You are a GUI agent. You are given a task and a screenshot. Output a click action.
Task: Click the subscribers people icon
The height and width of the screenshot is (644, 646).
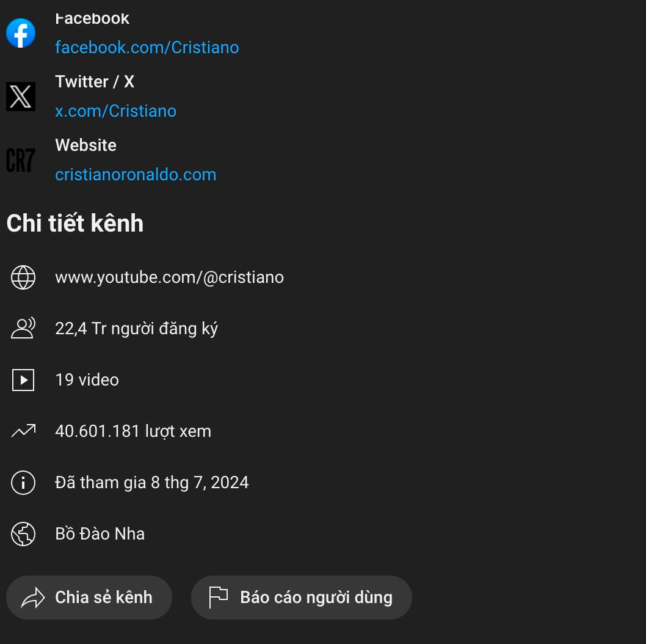coord(23,328)
